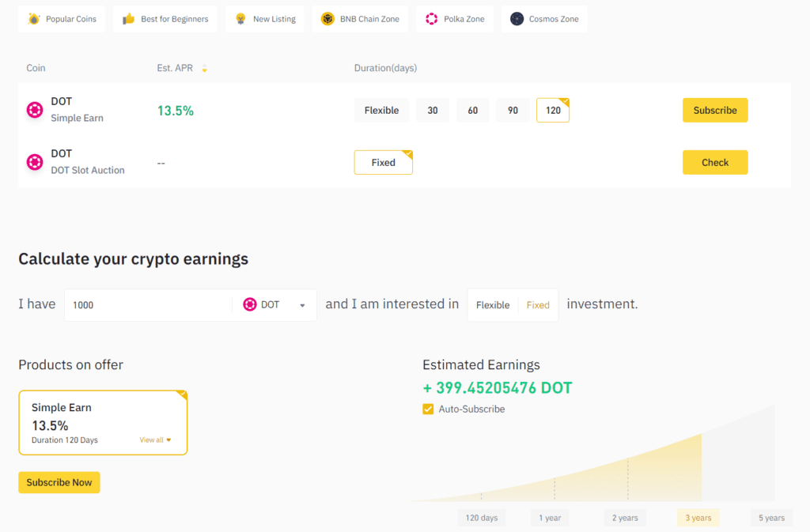The width and height of the screenshot is (810, 532).
Task: Click the Best for Beginners thumbs-up icon
Action: (x=128, y=19)
